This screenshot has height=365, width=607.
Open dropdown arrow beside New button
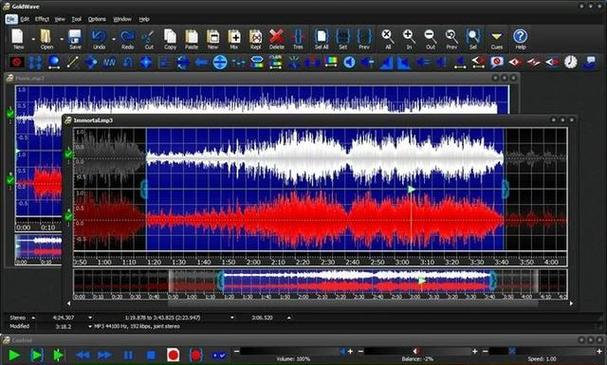pyautogui.click(x=33, y=39)
